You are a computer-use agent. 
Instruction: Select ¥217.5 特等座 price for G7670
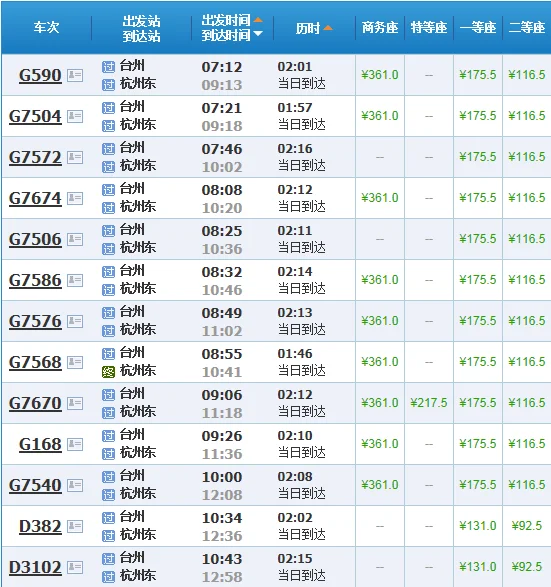pos(429,403)
